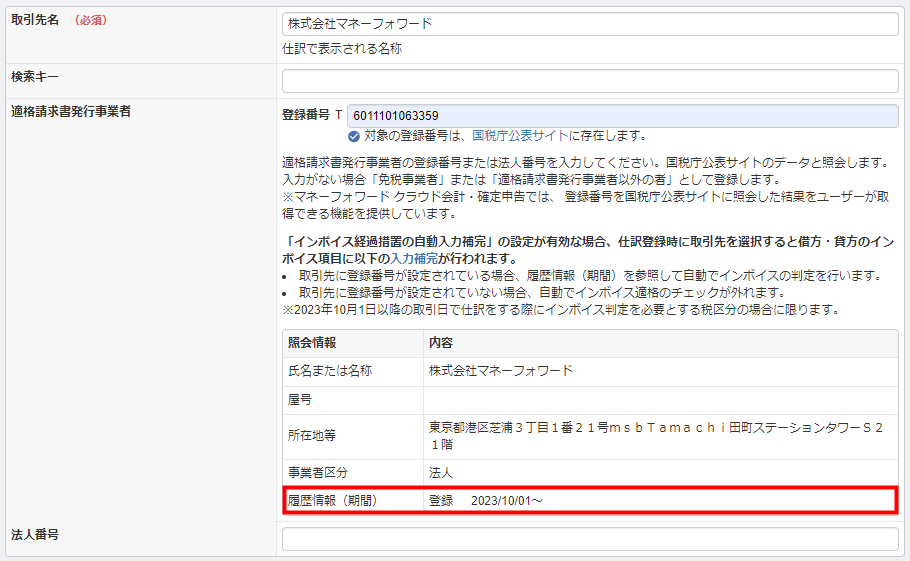Focus the 検索キー input field
This screenshot has height=561, width=910.
(x=590, y=81)
